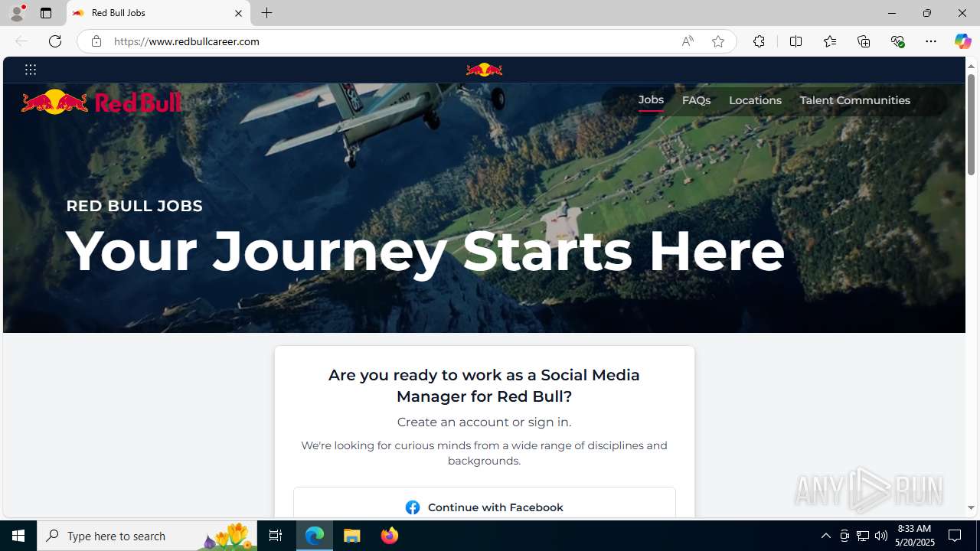Open the notification center
980x551 pixels.
point(955,536)
